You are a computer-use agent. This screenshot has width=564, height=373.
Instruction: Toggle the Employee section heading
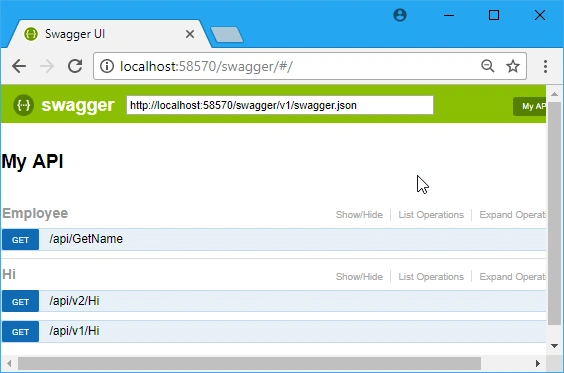35,213
